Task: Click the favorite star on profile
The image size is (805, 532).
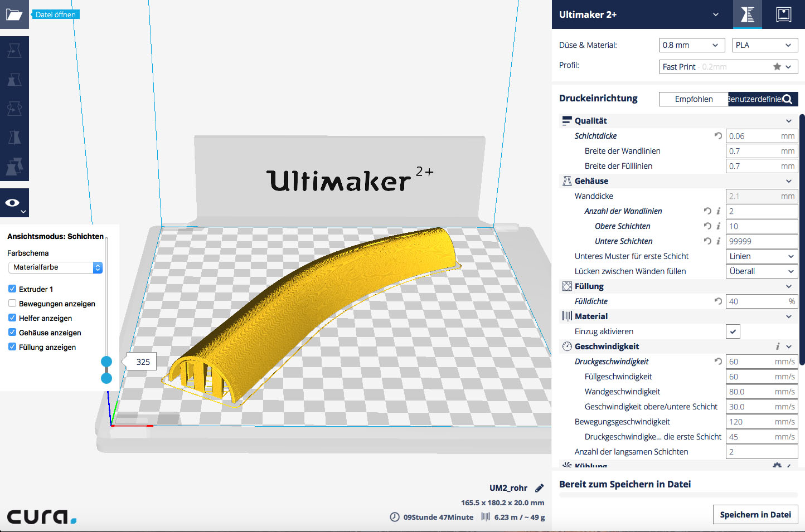Action: 777,67
